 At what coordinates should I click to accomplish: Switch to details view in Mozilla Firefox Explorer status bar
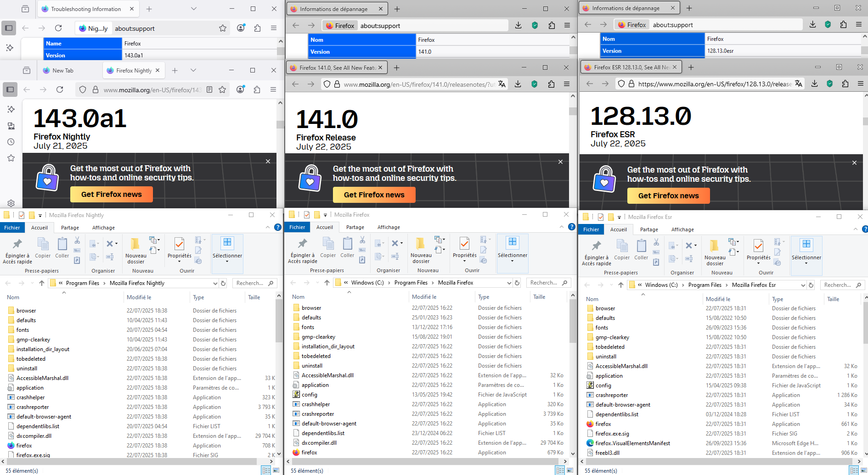559,470
